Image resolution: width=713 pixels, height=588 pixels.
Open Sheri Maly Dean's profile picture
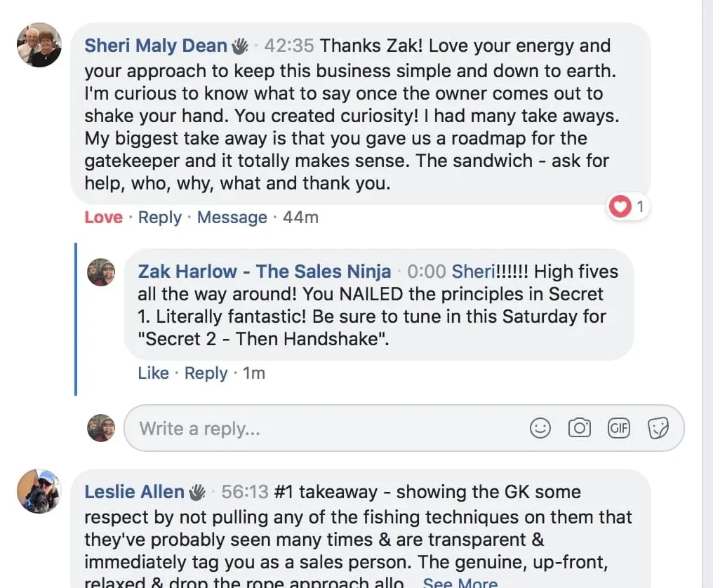[x=39, y=45]
